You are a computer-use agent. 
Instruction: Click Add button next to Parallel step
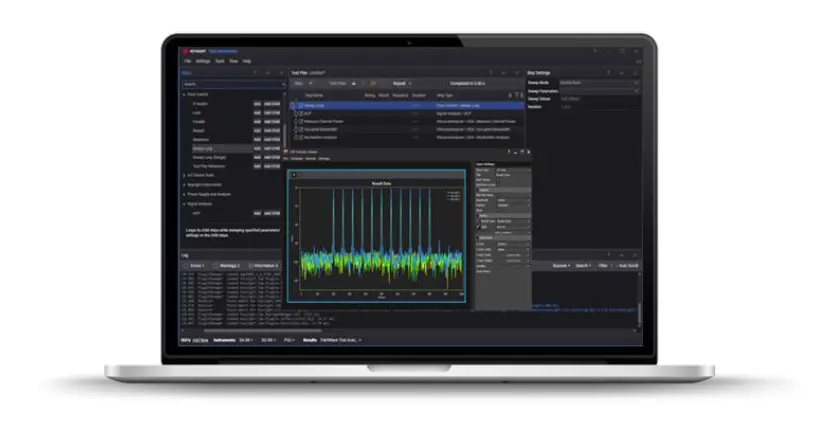(256, 121)
